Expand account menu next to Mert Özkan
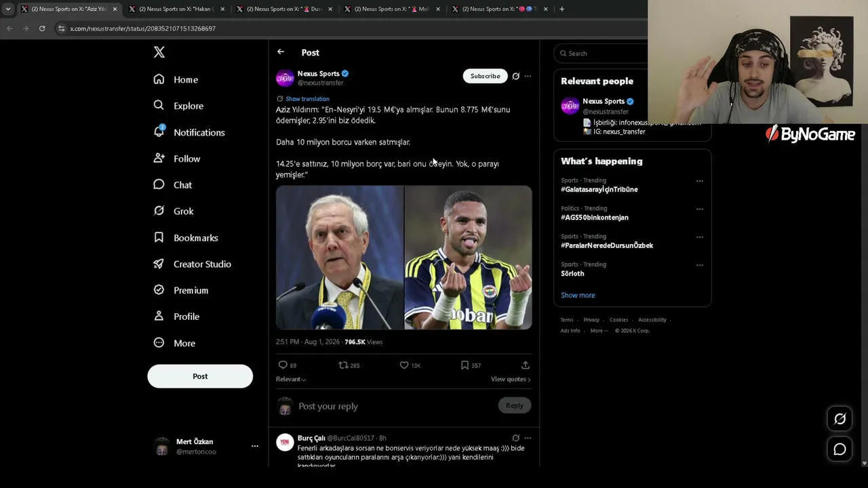 coord(255,446)
